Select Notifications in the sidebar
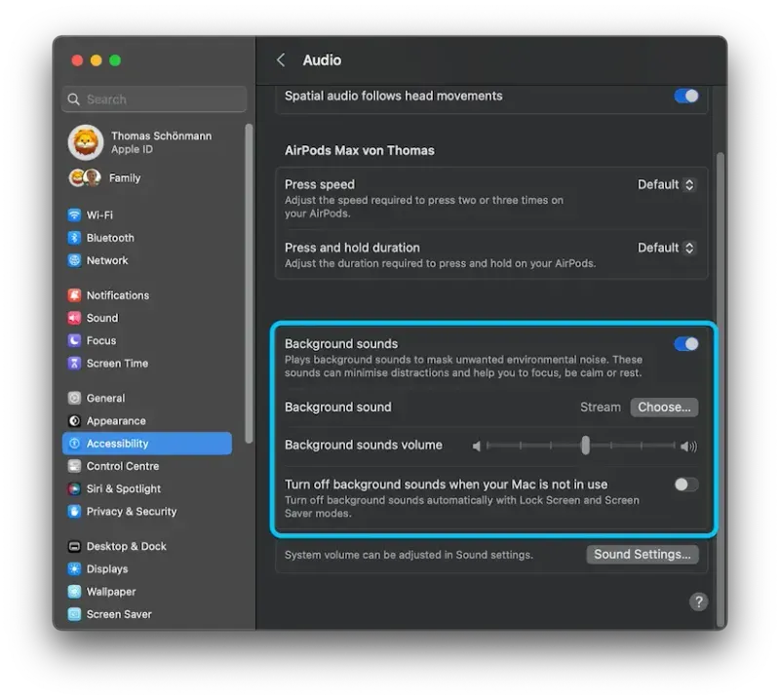 pyautogui.click(x=147, y=295)
